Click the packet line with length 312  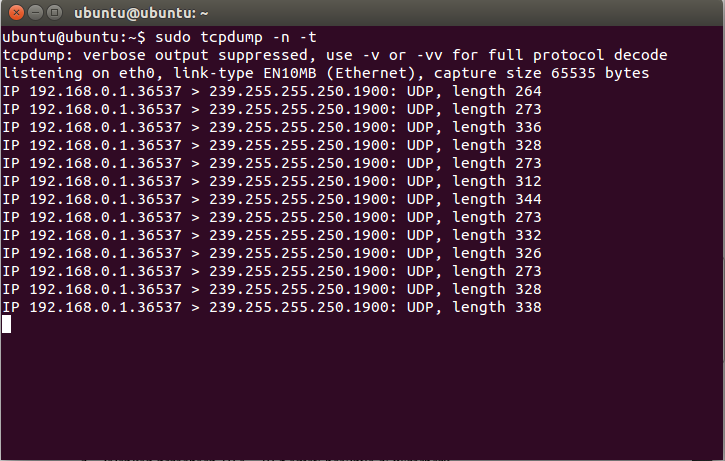point(270,181)
